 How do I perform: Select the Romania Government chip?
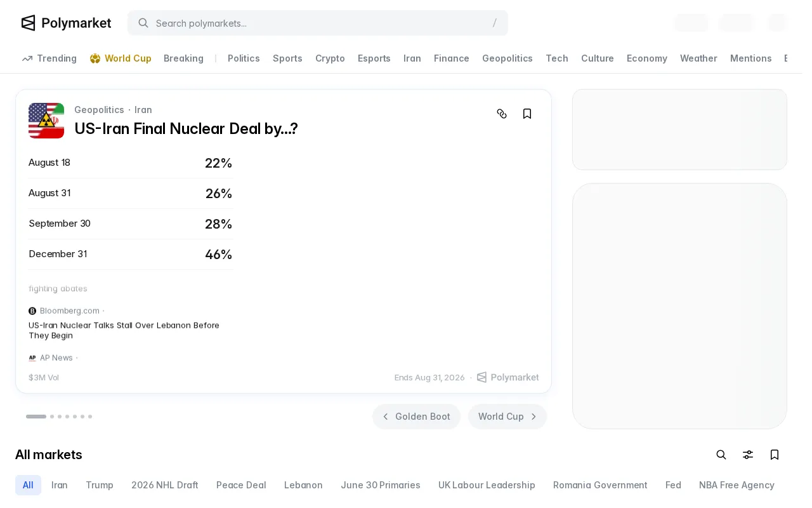point(600,485)
